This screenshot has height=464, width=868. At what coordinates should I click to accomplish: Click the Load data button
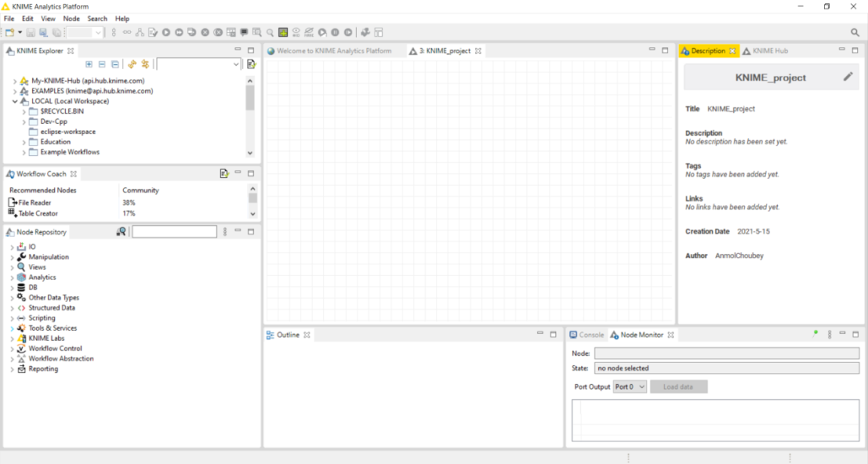(678, 386)
